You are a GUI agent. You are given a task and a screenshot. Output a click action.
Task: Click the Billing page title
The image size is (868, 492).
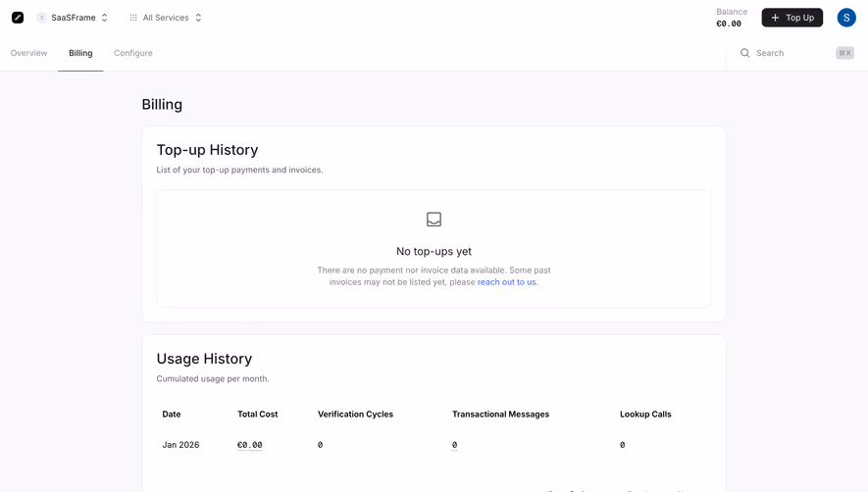coord(162,105)
